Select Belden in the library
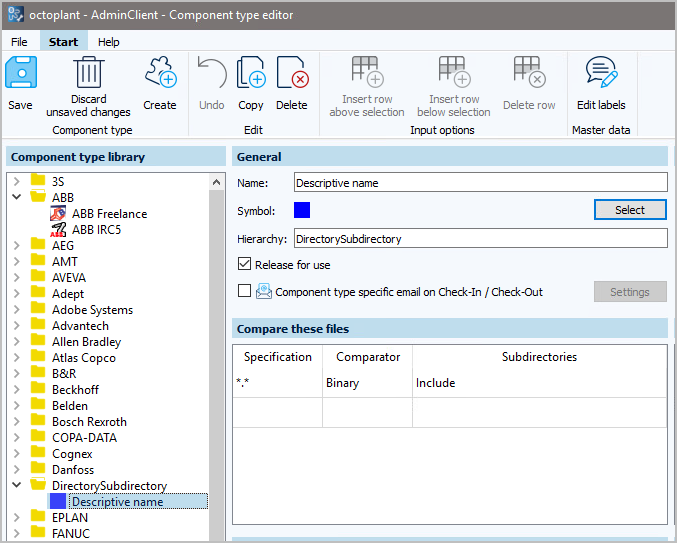 [x=70, y=405]
